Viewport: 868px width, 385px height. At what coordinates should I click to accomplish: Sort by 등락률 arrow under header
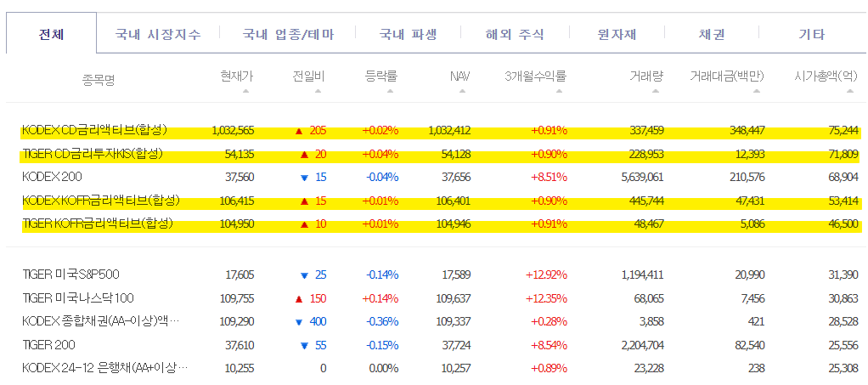tap(391, 91)
